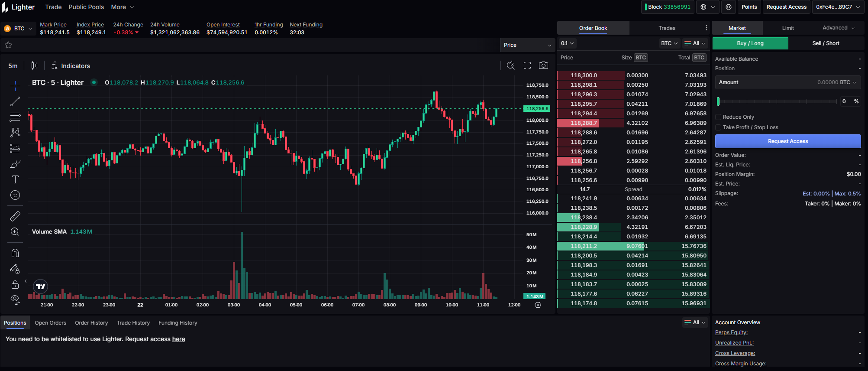The image size is (868, 371).
Task: Open the Indicators panel
Action: tap(71, 66)
